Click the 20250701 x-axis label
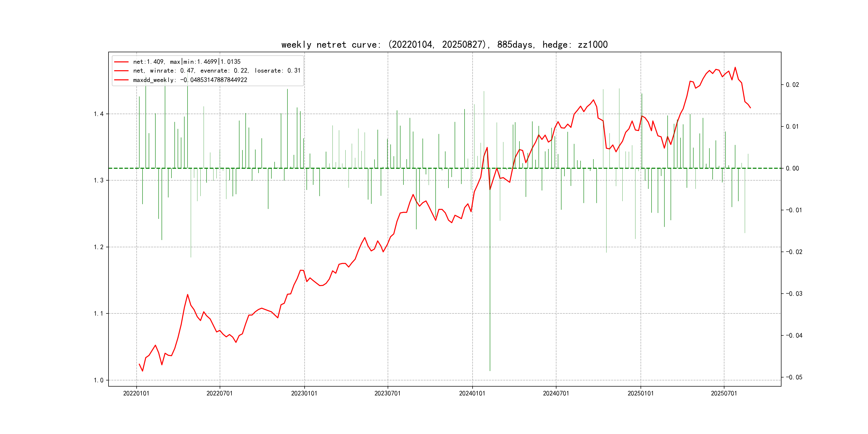 [724, 393]
